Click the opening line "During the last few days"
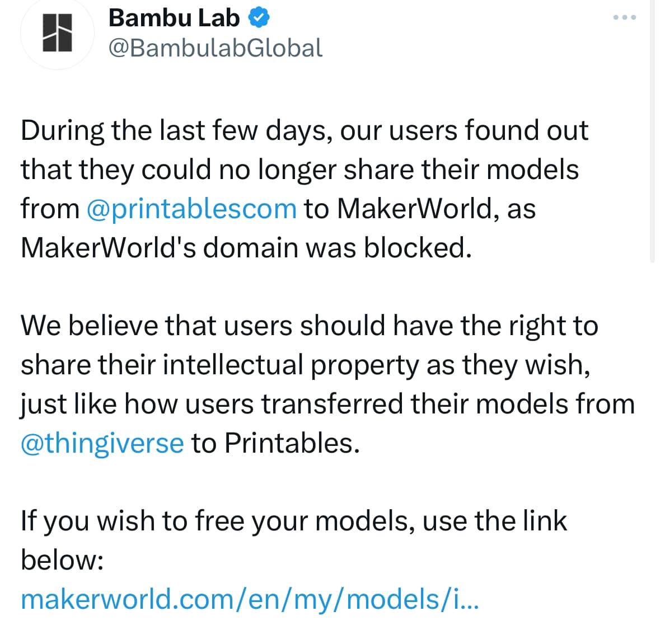This screenshot has height=644, width=660. 174,131
